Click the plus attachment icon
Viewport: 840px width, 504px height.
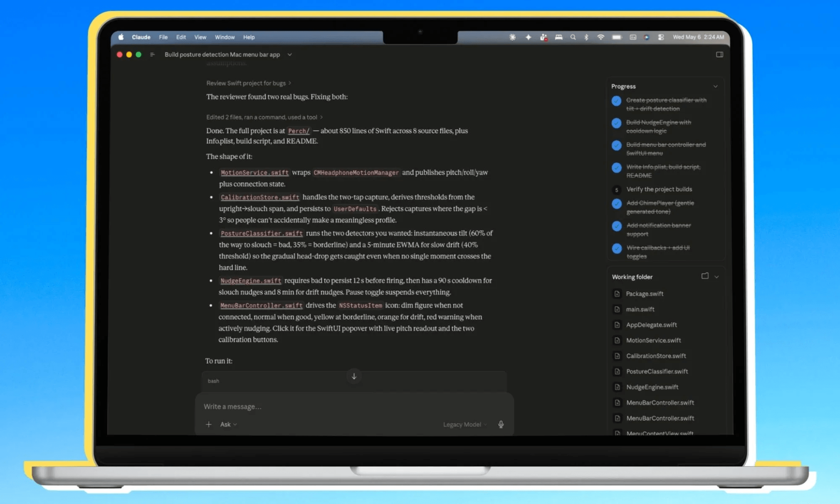pyautogui.click(x=208, y=424)
